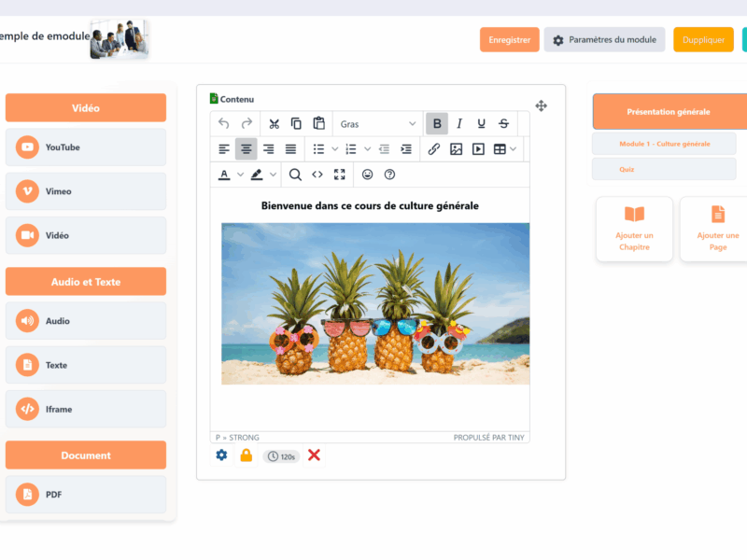Select the Cut tool in the editor toolbar
The width and height of the screenshot is (747, 560).
tap(274, 124)
